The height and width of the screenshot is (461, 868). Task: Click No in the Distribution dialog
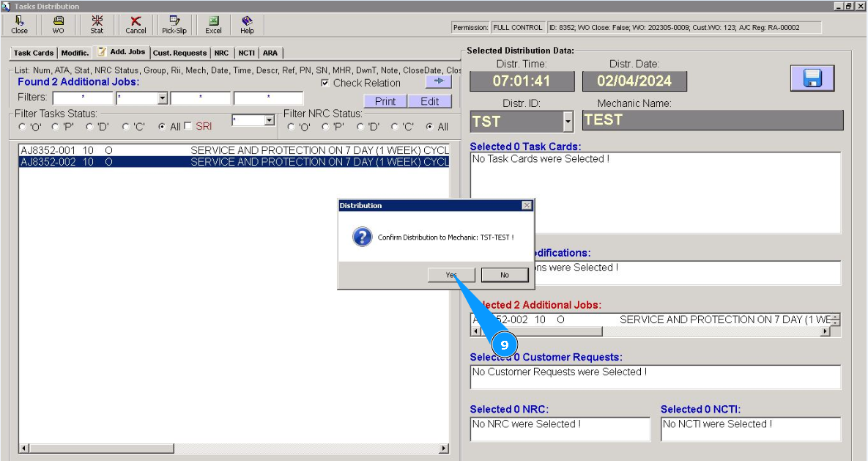click(504, 275)
